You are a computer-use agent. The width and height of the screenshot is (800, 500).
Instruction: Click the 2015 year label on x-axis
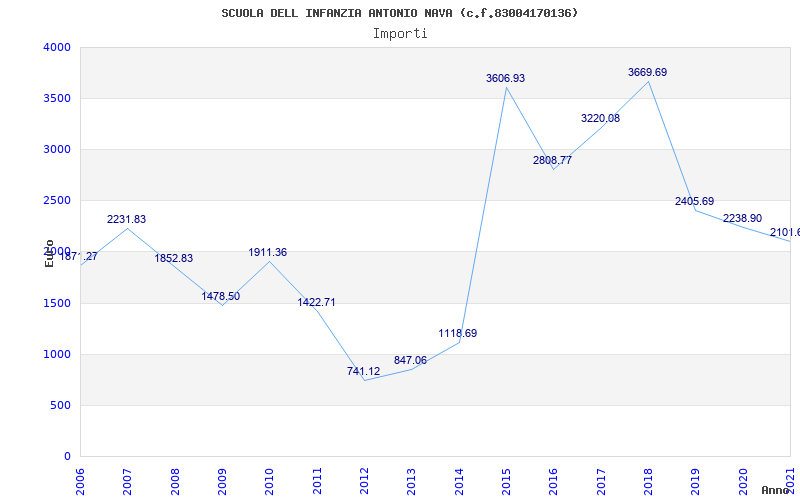click(507, 482)
